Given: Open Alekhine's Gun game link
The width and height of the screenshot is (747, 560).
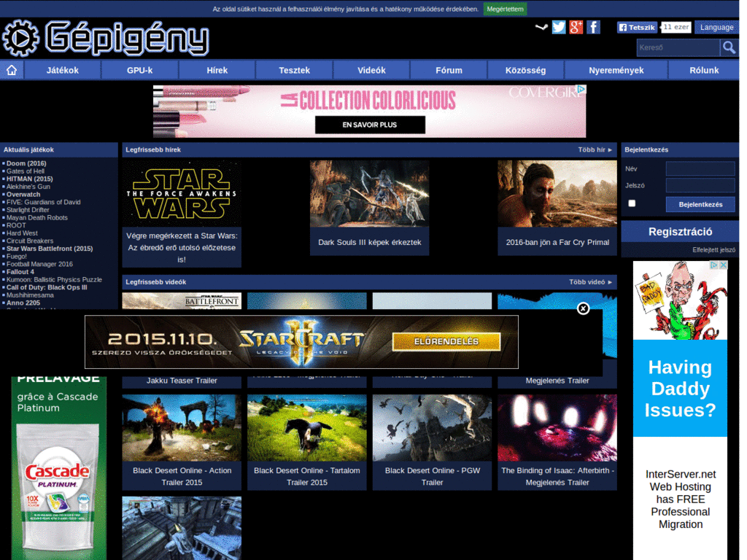Looking at the screenshot, I should coord(28,187).
